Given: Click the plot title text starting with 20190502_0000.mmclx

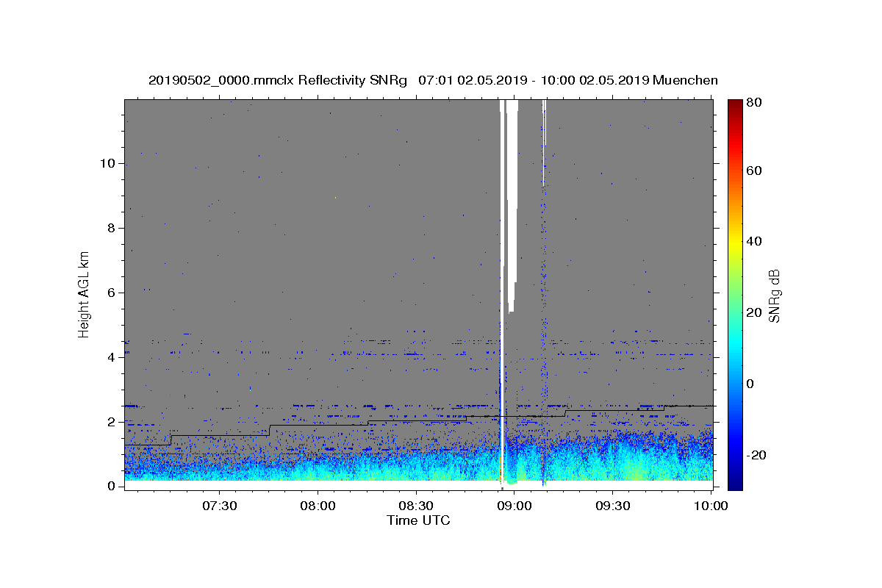Looking at the screenshot, I should [x=433, y=80].
